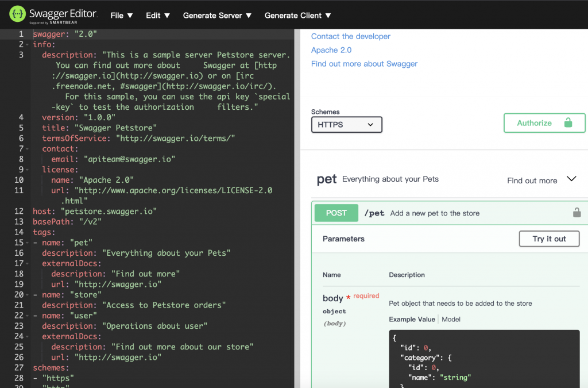Screen dimensions: 588x388
Task: Open the Contact the developer link
Action: [x=351, y=36]
